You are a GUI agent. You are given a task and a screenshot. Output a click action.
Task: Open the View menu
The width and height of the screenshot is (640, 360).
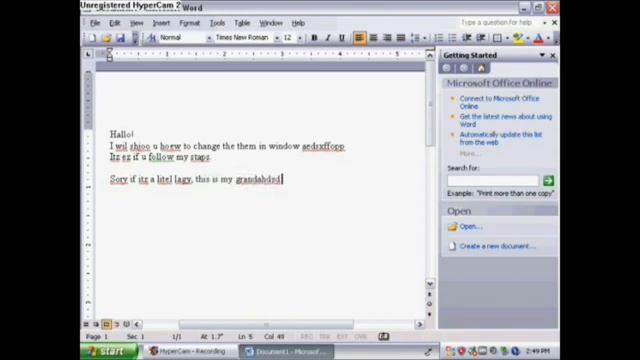136,23
